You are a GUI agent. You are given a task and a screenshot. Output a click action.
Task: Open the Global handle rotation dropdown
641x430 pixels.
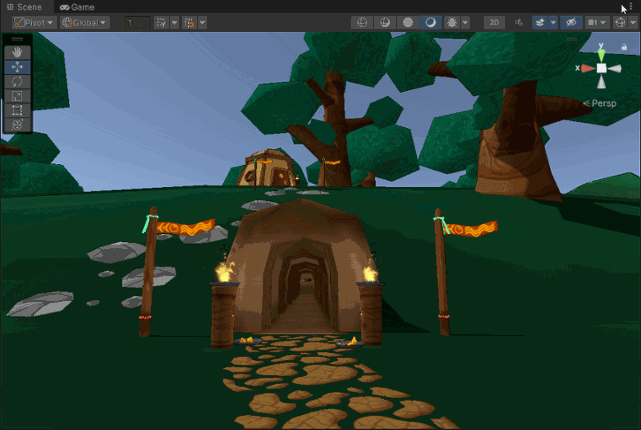point(86,22)
